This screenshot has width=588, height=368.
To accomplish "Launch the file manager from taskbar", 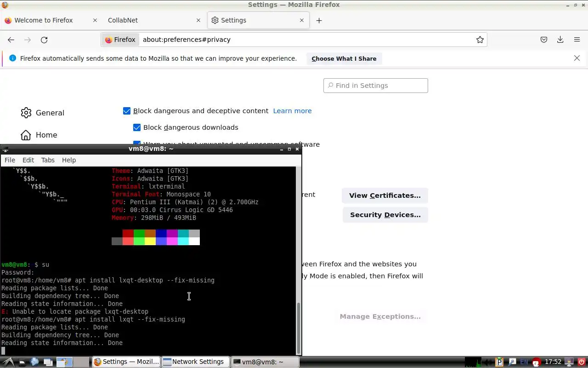I will pyautogui.click(x=22, y=362).
